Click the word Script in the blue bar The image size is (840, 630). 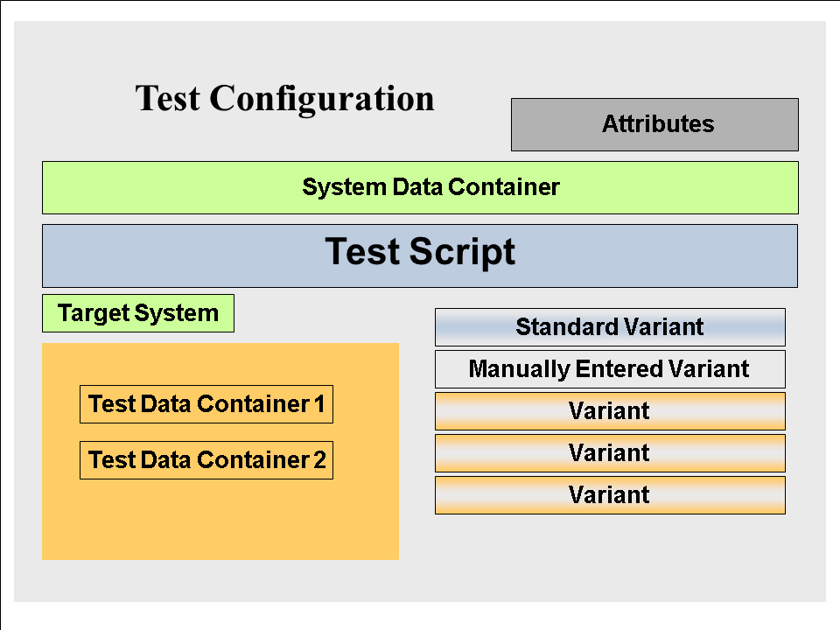tap(472, 253)
